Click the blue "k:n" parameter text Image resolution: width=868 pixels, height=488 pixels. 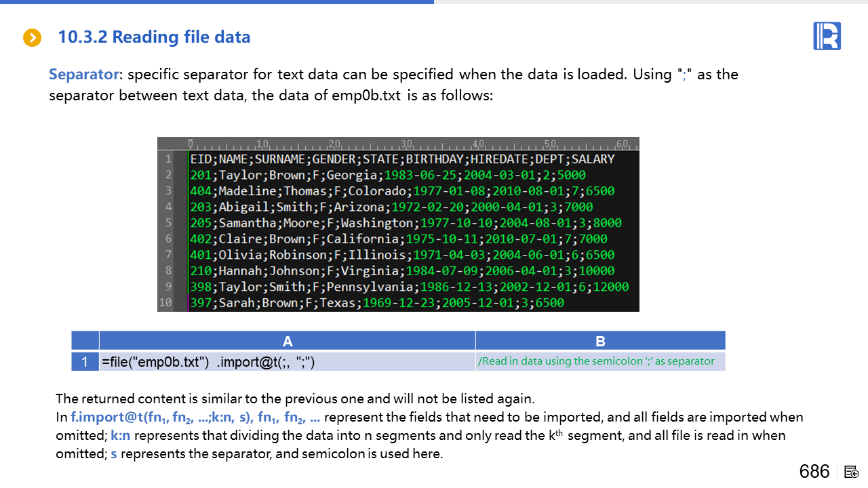[x=123, y=436]
